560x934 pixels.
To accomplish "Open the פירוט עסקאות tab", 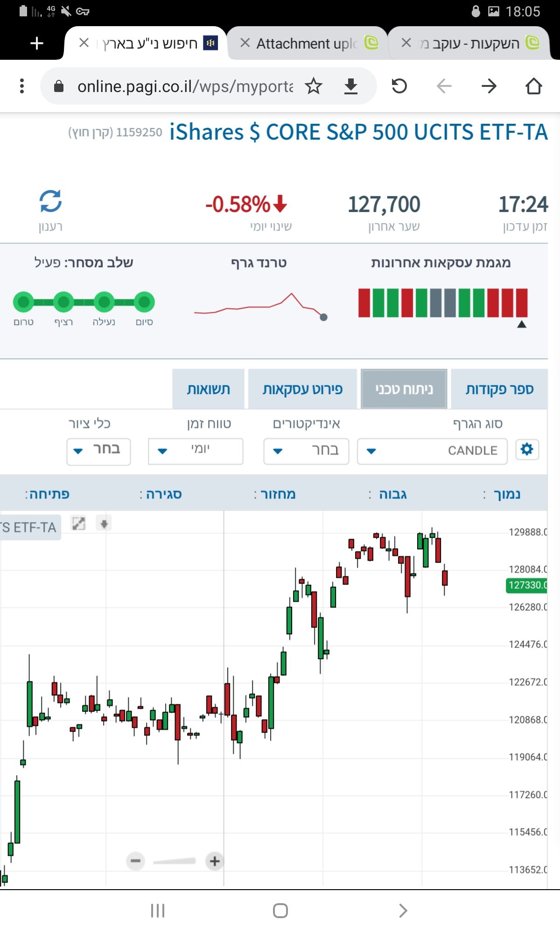I will (302, 389).
